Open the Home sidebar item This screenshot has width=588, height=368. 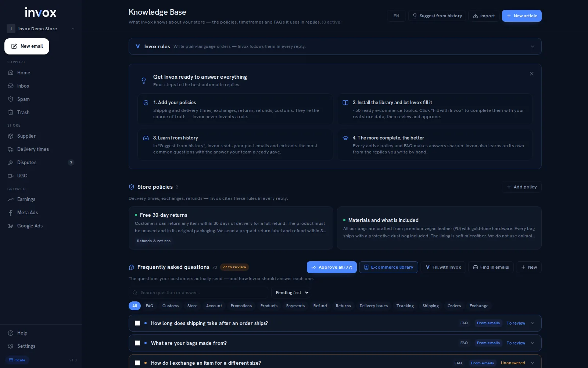pos(41,72)
